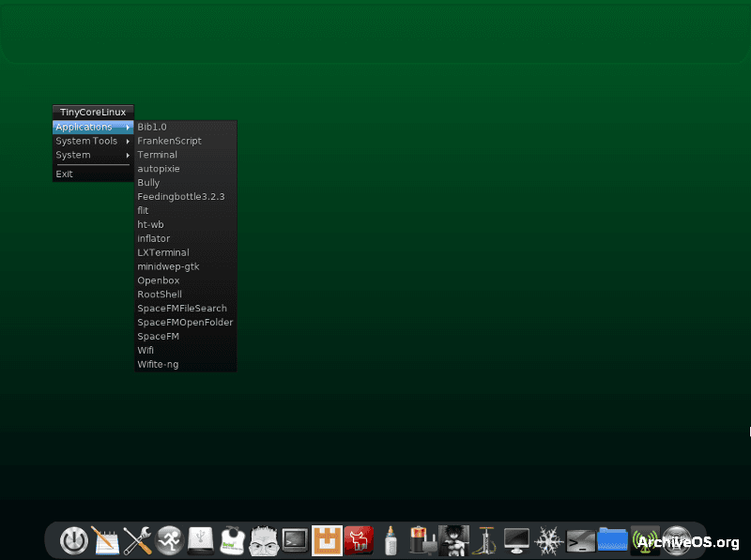Viewport: 751px width, 560px height.
Task: Open the blue folder dock icon
Action: [x=612, y=540]
